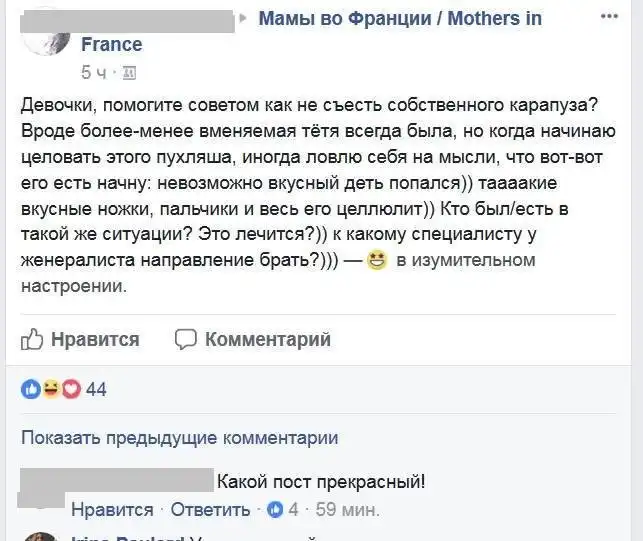The height and width of the screenshot is (541, 643).
Task: Click the thumbs-up Нравится icon under post
Action: tap(32, 339)
